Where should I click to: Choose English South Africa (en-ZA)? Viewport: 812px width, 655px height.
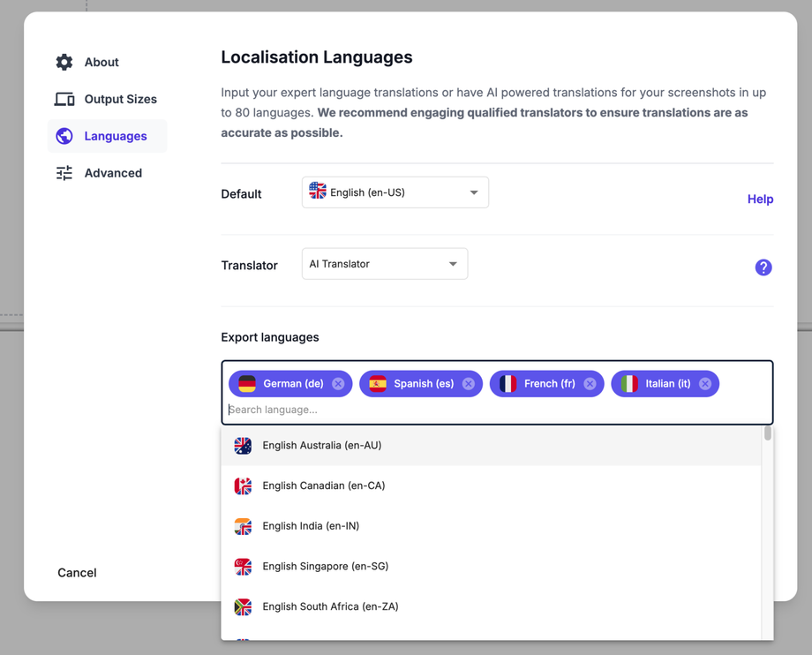pos(330,606)
